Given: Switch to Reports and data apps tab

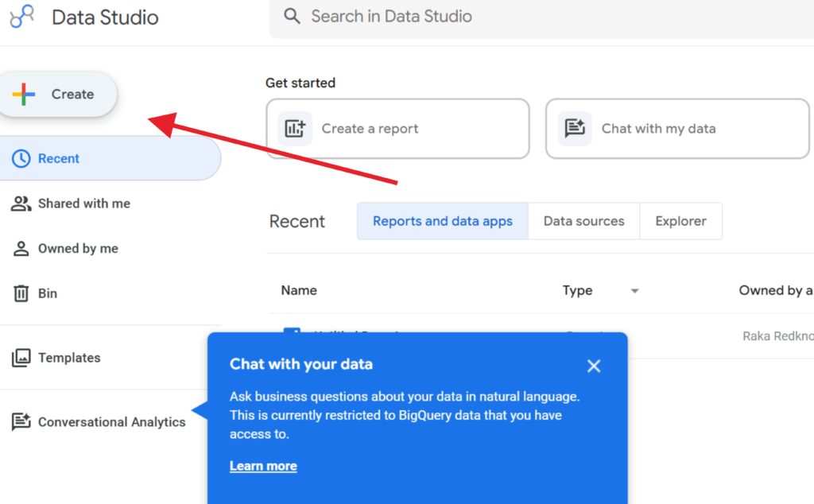Looking at the screenshot, I should pyautogui.click(x=443, y=221).
